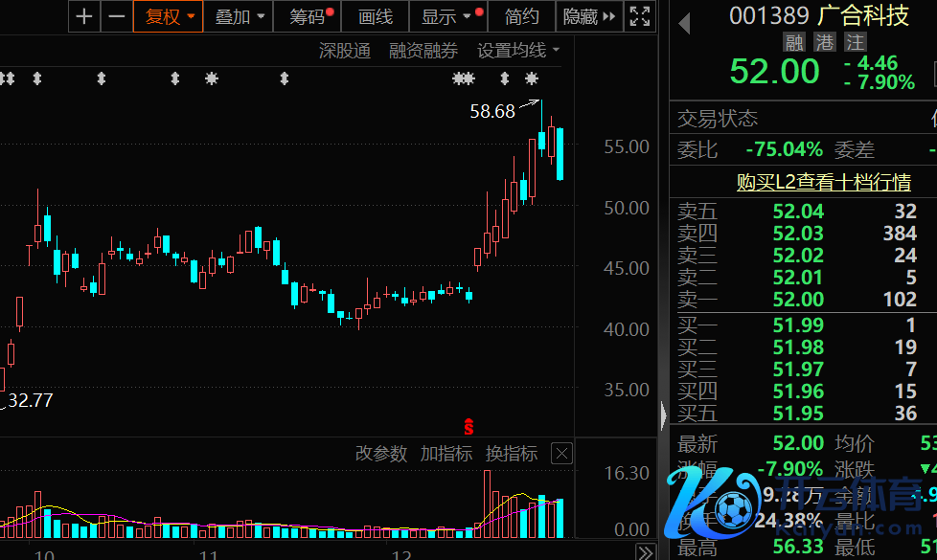Click the double-arrow scroll button at bottom right of chart
The width and height of the screenshot is (937, 560).
click(646, 552)
